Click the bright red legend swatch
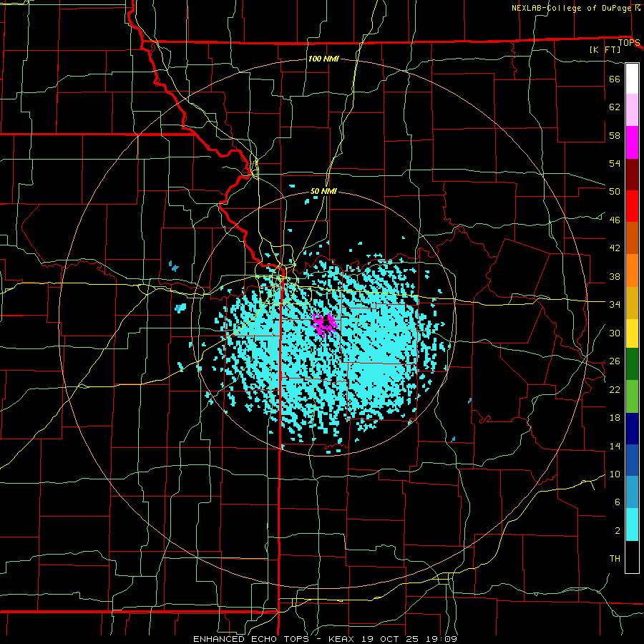 632,206
